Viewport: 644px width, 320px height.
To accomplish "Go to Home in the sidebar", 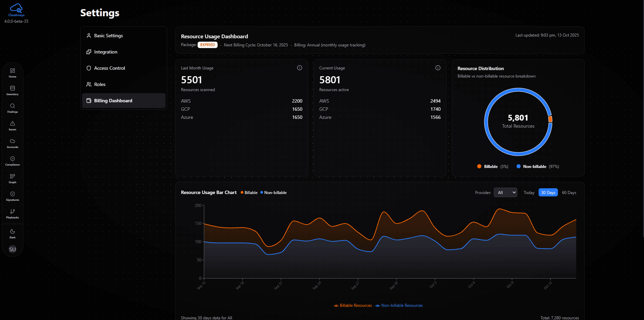I will (13, 73).
